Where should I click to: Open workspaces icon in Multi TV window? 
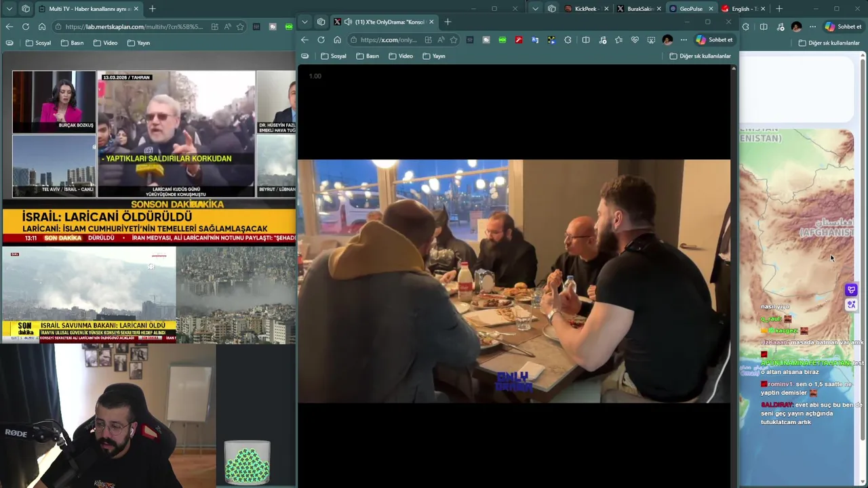pyautogui.click(x=25, y=9)
